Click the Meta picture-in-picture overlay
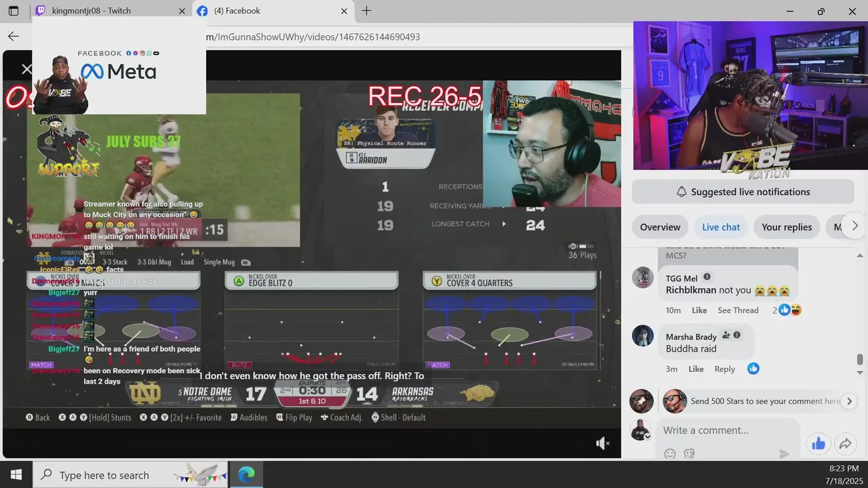 [x=119, y=65]
